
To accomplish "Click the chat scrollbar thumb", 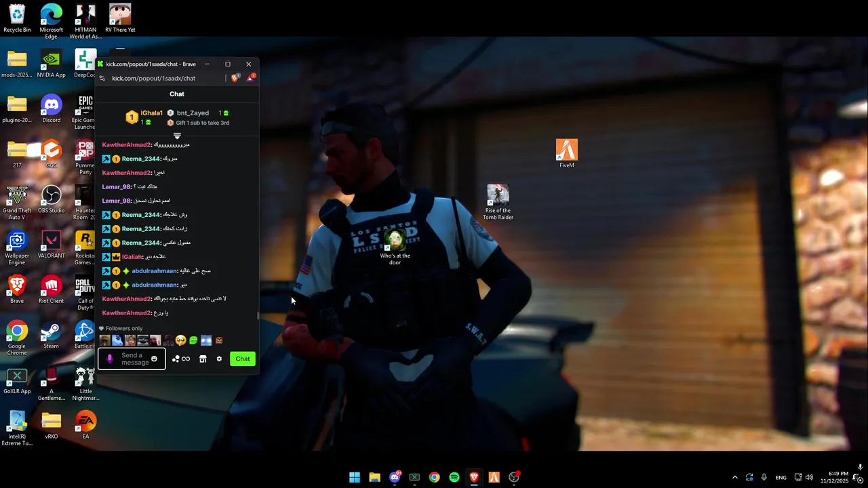I will [258, 315].
